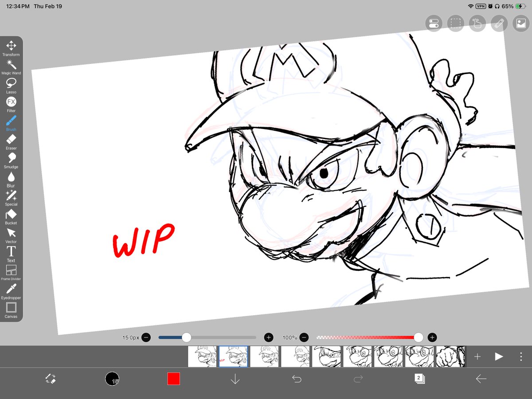Select the frame thumbnail showing WIP
532x399 pixels.
[x=233, y=356]
